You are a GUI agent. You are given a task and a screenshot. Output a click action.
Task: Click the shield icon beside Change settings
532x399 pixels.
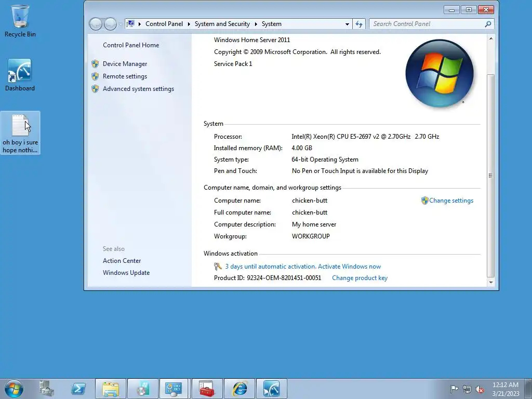point(424,201)
